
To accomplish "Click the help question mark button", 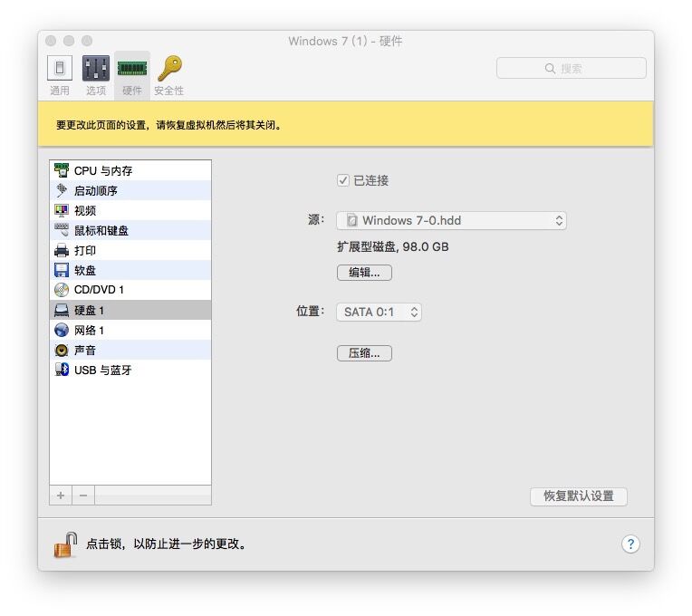I will [x=630, y=544].
